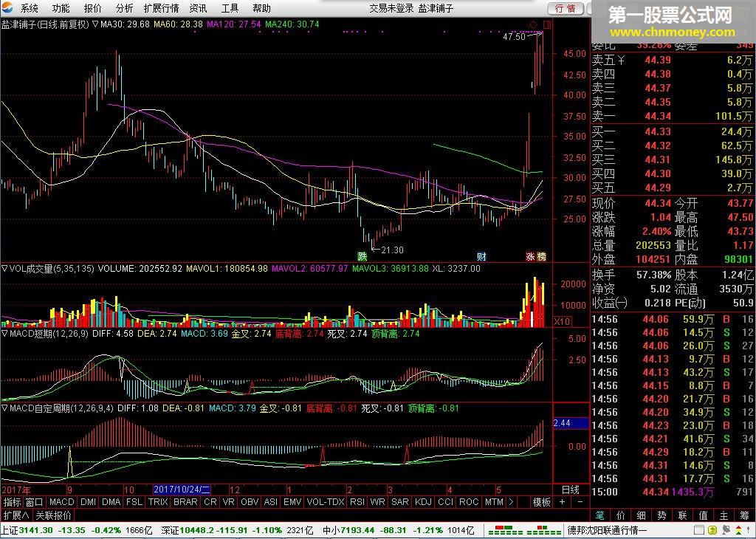This screenshot has height=539, width=756.
Task: Open the 帮助 menu
Action: pos(261,8)
